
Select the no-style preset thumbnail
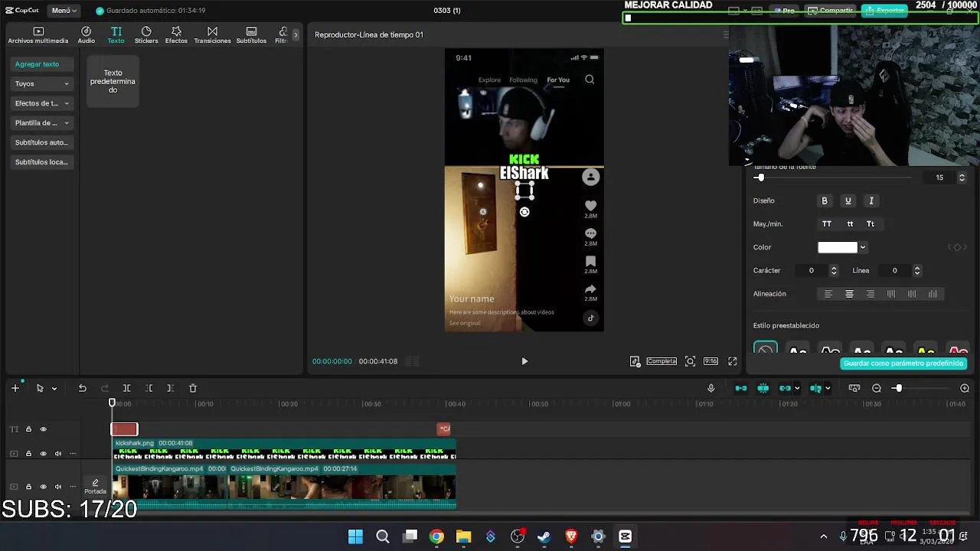click(x=766, y=348)
